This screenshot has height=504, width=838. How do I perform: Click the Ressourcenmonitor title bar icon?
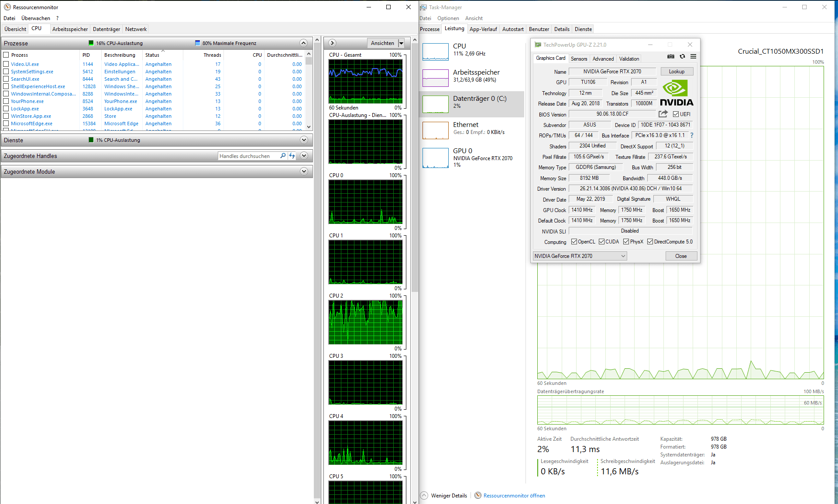pyautogui.click(x=7, y=7)
